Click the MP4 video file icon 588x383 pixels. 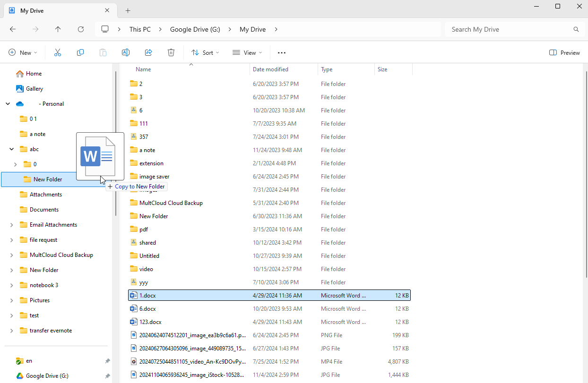134,362
